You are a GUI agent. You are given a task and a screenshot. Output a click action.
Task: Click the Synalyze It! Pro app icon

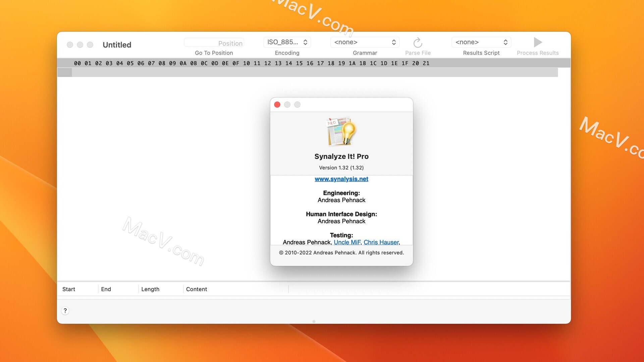point(341,132)
